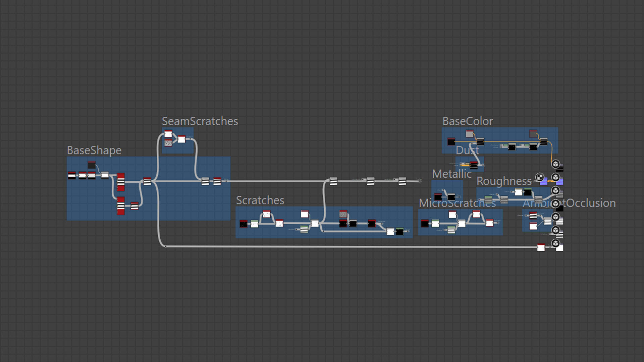
Task: Select the dark gray node at top of BaseShape
Action: tap(92, 165)
